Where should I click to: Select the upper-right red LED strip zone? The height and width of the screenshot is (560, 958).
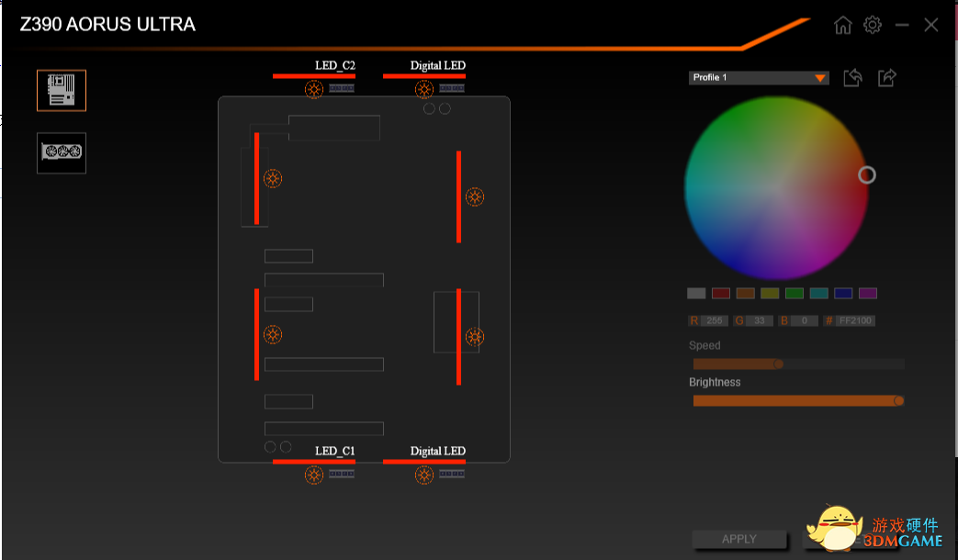pos(459,196)
